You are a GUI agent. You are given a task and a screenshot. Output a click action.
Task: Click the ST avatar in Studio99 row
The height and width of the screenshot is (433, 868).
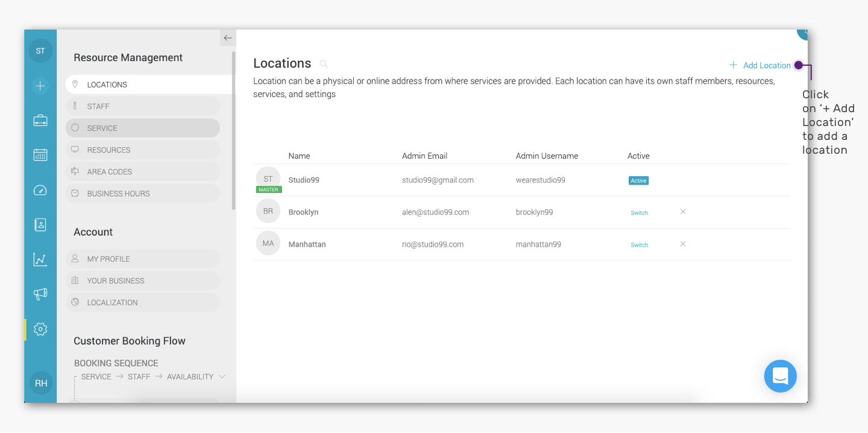point(268,179)
